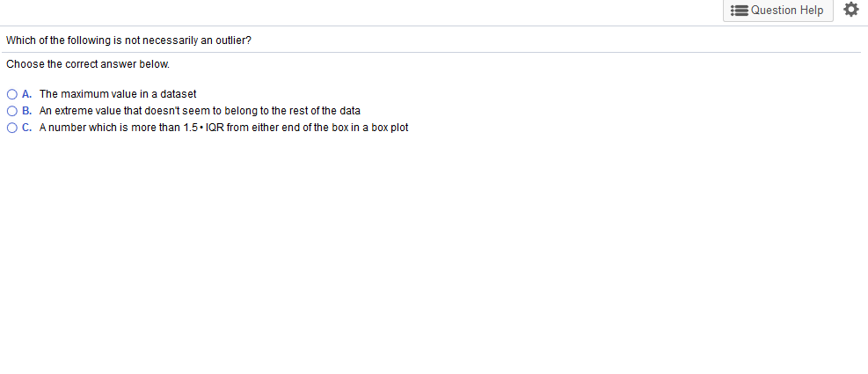The width and height of the screenshot is (868, 374).
Task: Click 'Choose the correct answer below.' instruction
Action: pos(88,64)
